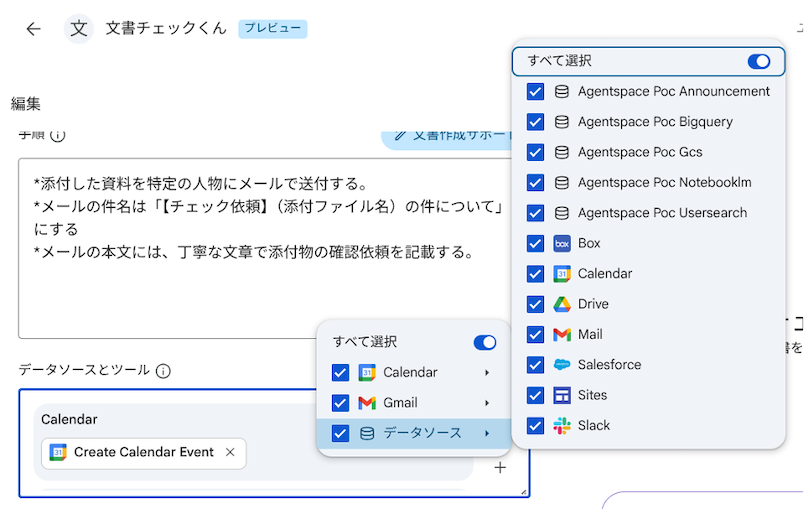
Task: Toggle the すべて選択 switch in the small menu
Action: tap(485, 342)
